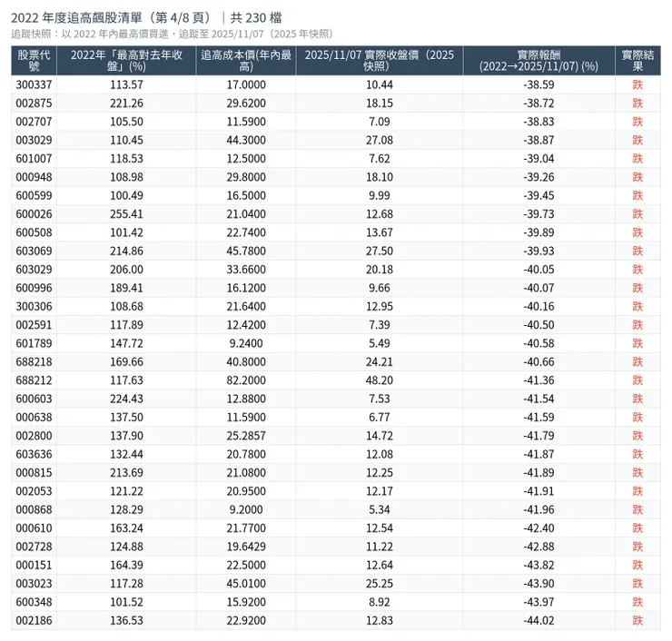
Task: Select stock code 002053
Action: click(x=34, y=491)
